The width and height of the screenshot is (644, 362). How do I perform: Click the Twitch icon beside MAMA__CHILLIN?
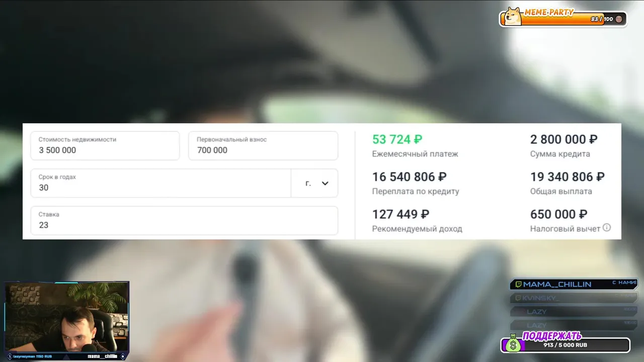pos(518,284)
